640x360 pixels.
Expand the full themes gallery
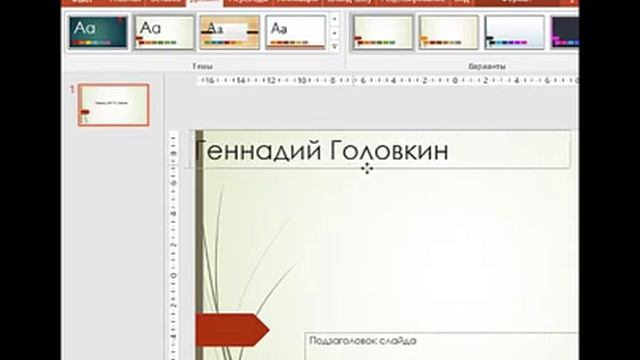click(334, 46)
